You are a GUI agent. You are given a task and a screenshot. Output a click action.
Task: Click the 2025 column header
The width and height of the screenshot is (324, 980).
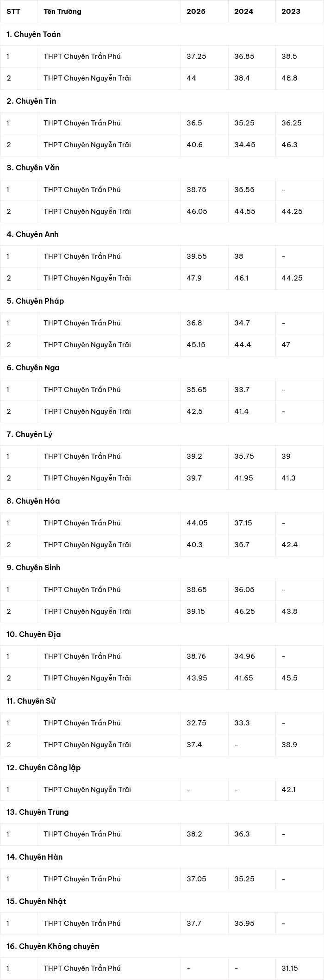tap(196, 12)
